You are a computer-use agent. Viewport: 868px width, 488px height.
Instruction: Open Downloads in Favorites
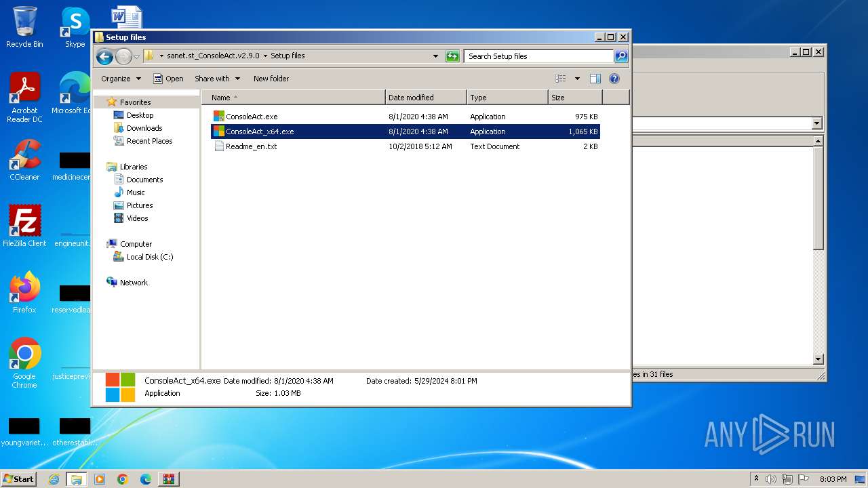tap(144, 128)
